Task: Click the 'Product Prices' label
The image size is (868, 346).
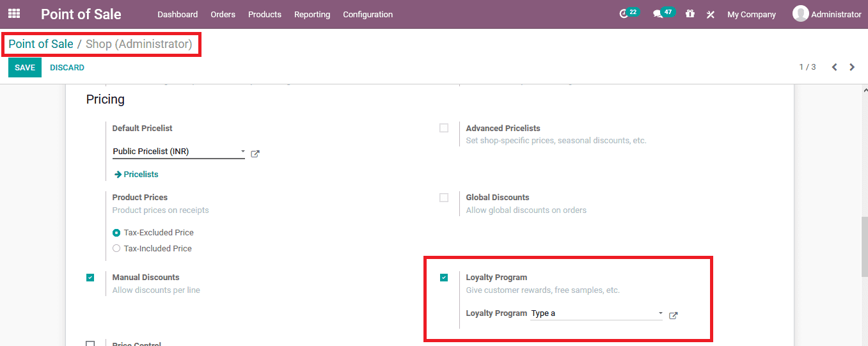Action: pos(140,198)
